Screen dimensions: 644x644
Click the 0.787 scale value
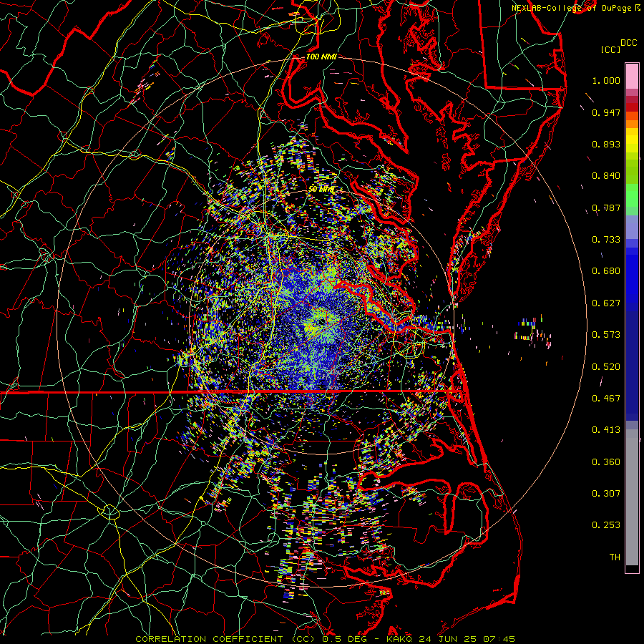[x=606, y=208]
